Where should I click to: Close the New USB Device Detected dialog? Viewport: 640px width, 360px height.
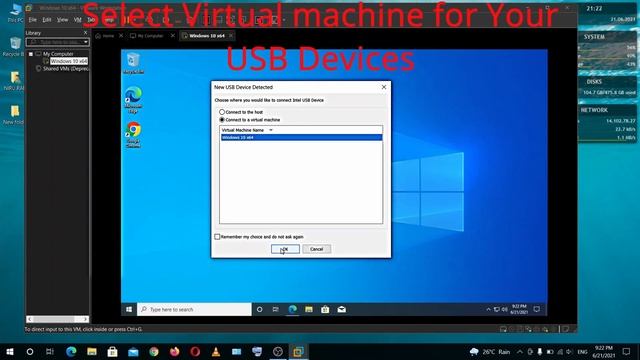coord(384,87)
